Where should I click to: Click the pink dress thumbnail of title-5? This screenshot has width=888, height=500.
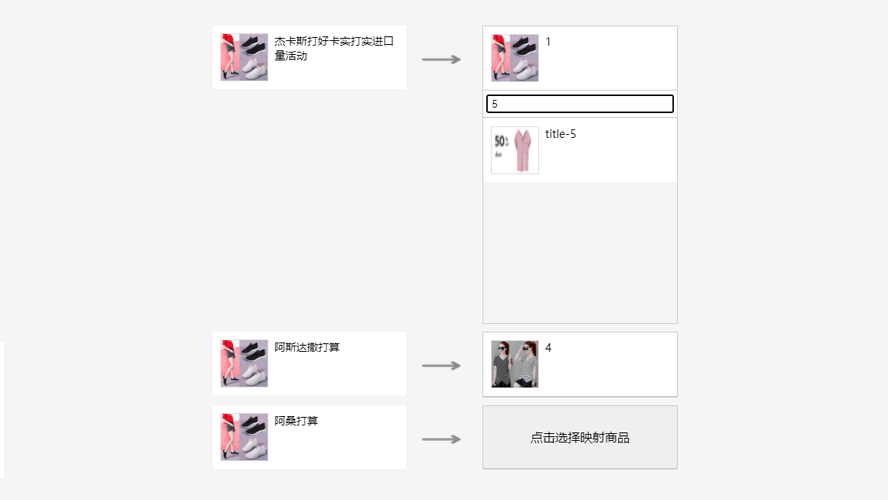coord(515,150)
